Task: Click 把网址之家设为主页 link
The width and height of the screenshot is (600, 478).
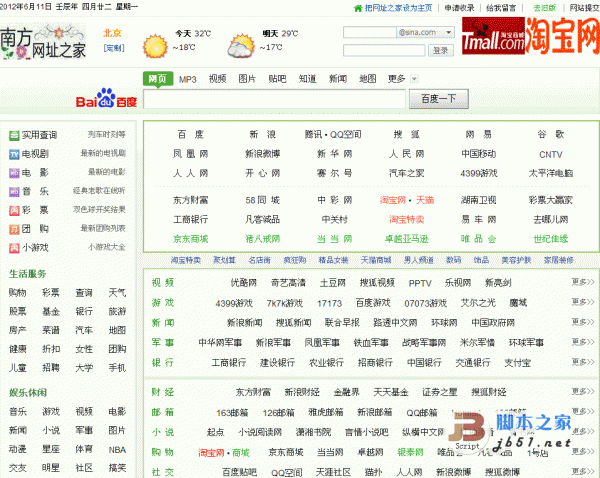Action: click(x=398, y=8)
